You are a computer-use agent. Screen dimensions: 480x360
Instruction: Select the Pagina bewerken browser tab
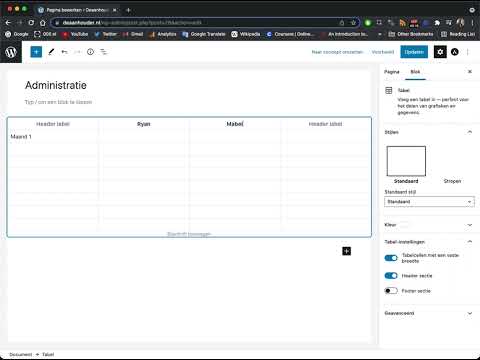(x=77, y=10)
